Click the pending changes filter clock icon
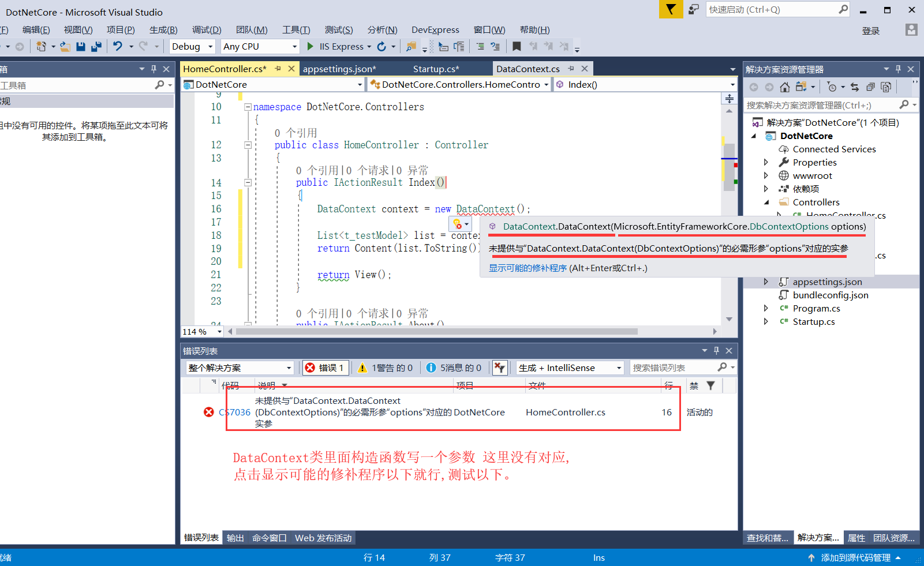 832,87
